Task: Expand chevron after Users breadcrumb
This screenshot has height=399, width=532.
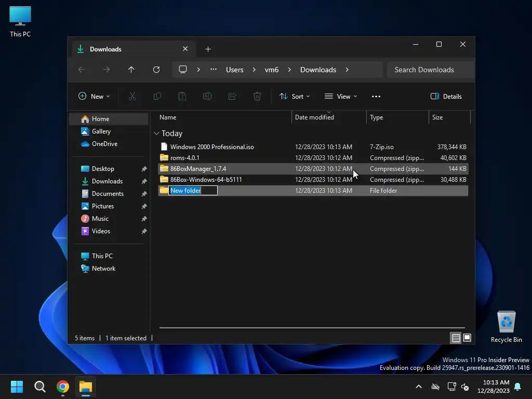Action: tap(254, 70)
